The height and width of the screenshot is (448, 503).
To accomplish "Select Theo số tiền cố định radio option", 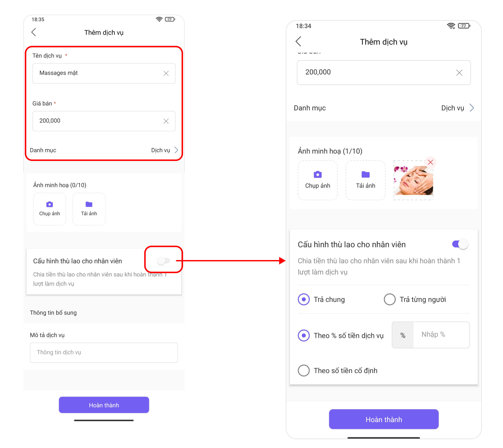I will point(304,370).
